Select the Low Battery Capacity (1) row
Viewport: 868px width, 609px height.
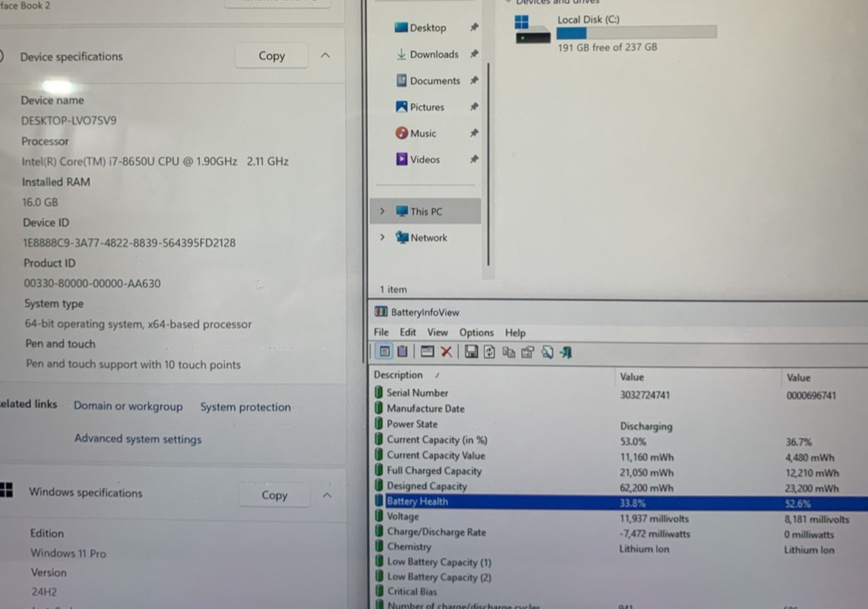[x=619, y=563]
